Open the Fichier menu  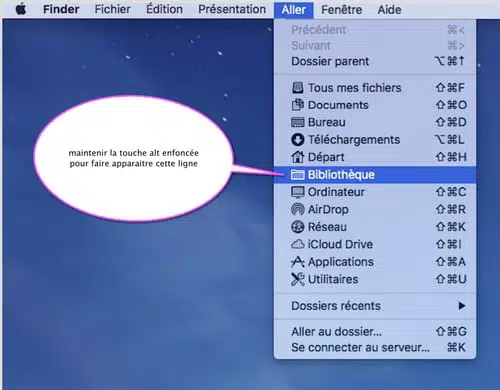coord(112,9)
